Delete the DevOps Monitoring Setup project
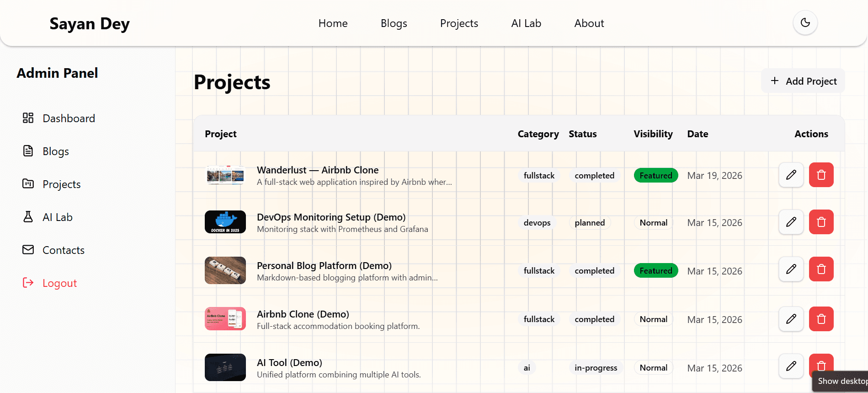868x393 pixels. (821, 222)
